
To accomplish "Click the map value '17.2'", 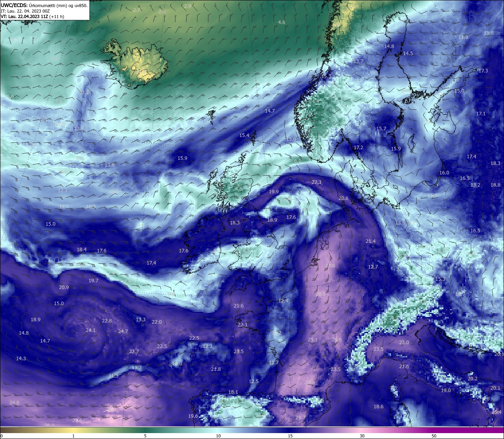I will pyautogui.click(x=358, y=147).
